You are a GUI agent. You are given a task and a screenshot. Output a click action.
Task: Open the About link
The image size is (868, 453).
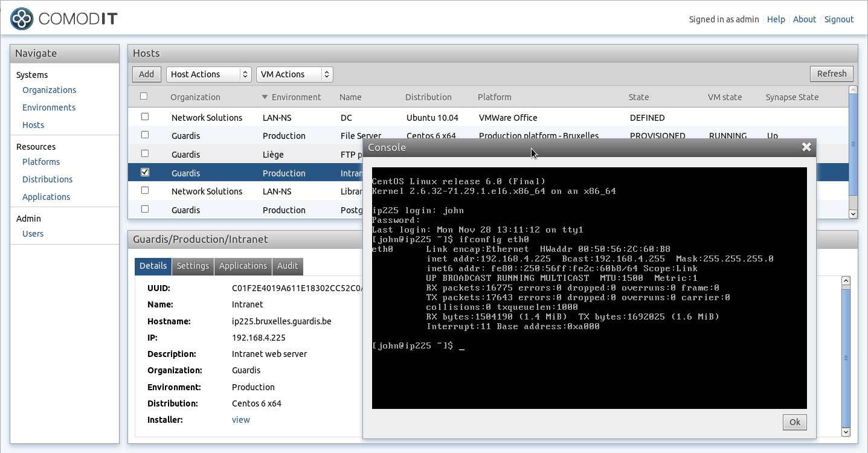click(x=805, y=19)
